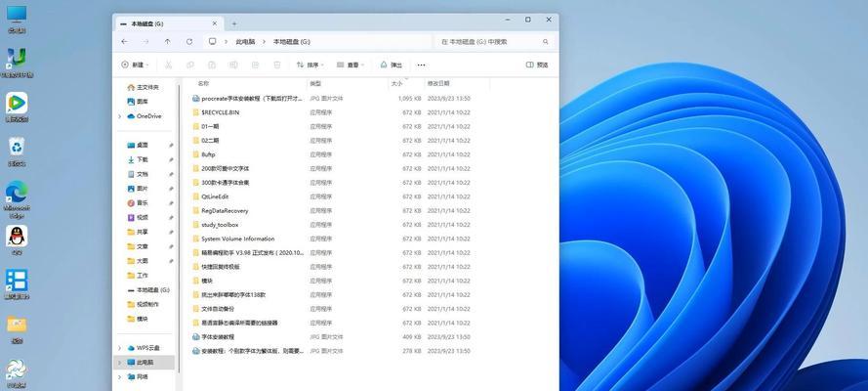The image size is (868, 391).
Task: Click 此电脑 in the address breadcrumb
Action: pos(245,41)
